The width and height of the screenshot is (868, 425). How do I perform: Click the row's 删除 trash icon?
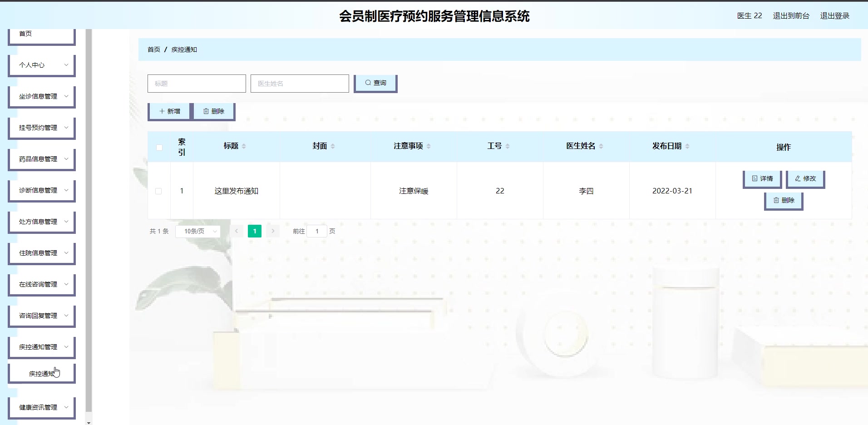784,200
